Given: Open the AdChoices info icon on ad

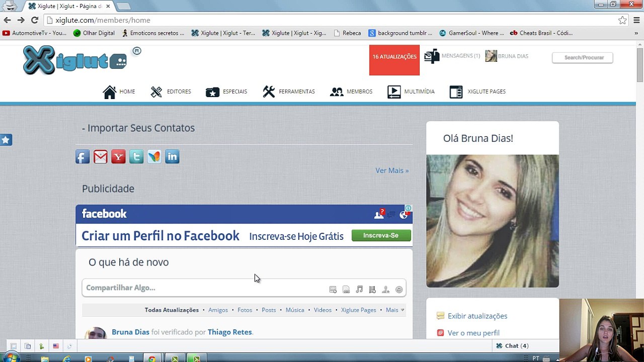Looking at the screenshot, I should tap(409, 208).
